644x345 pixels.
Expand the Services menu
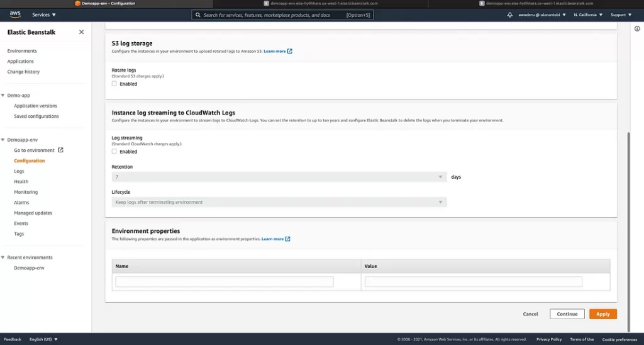(44, 14)
